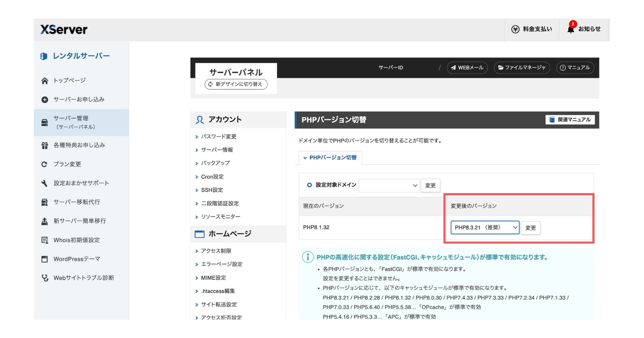The height and width of the screenshot is (338, 644).
Task: Click the icon beside Whois初期値設定
Action: click(45, 240)
